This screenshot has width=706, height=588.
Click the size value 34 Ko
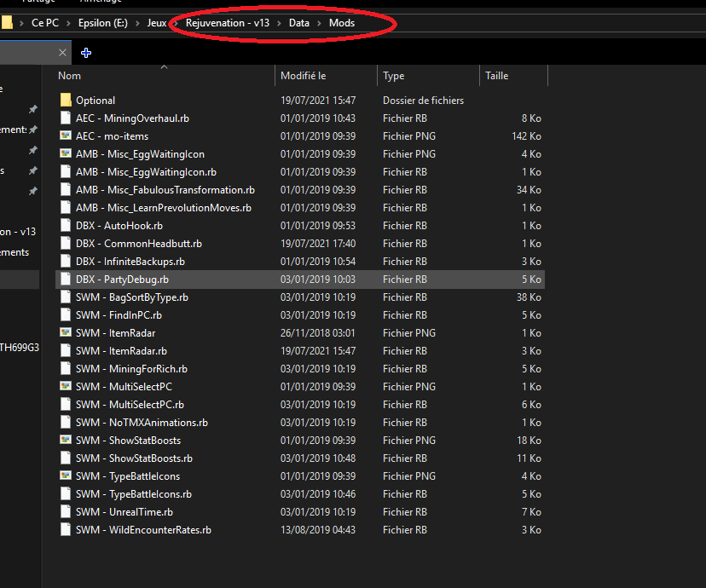[529, 190]
